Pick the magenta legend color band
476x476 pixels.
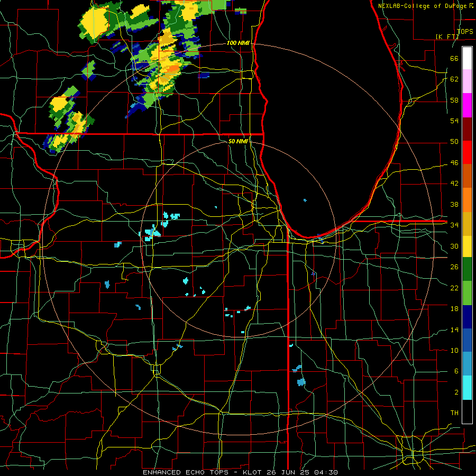click(467, 105)
